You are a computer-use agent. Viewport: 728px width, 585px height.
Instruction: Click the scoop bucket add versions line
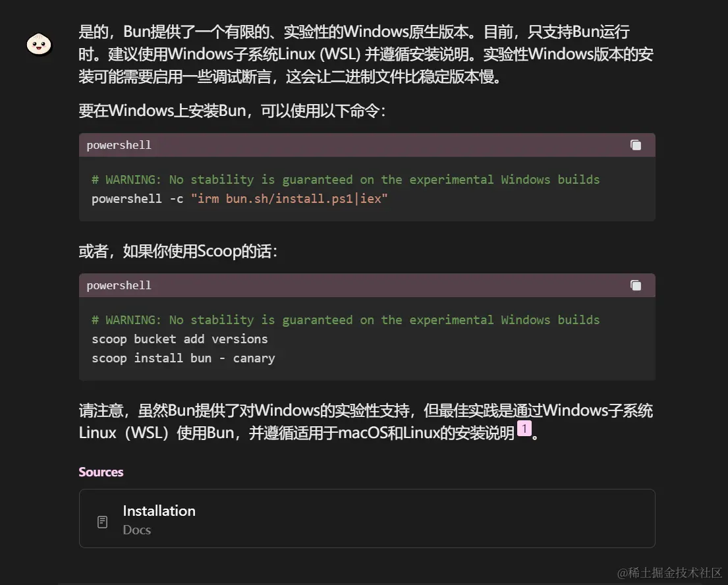click(x=180, y=339)
